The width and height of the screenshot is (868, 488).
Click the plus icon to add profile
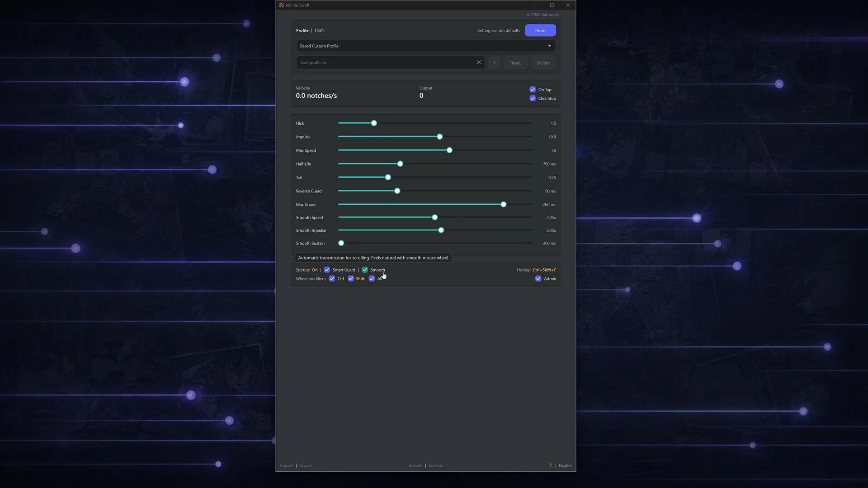tap(494, 63)
